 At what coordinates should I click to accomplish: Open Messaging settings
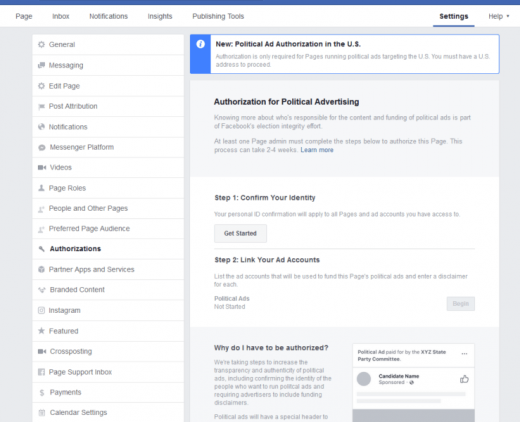coord(108,65)
